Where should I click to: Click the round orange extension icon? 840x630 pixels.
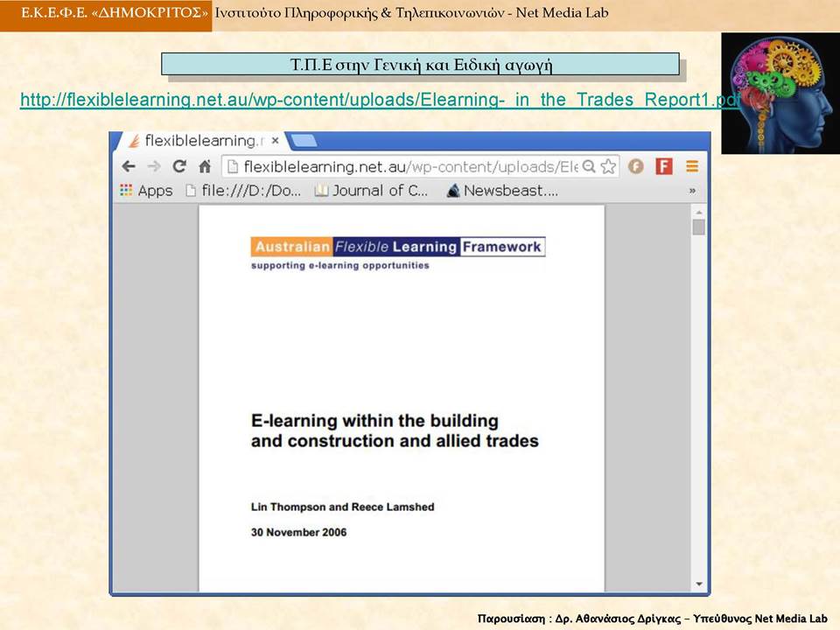tap(636, 166)
